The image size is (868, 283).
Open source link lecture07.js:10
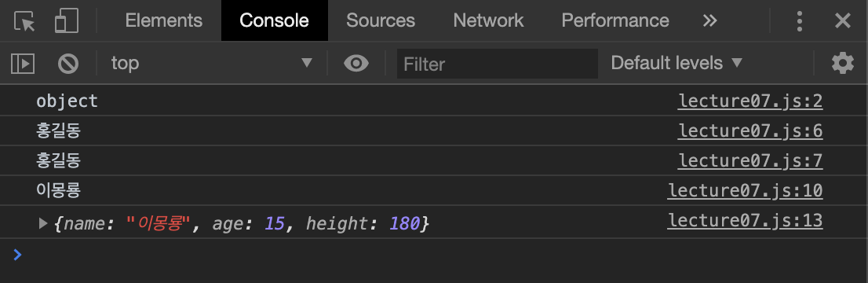point(745,191)
